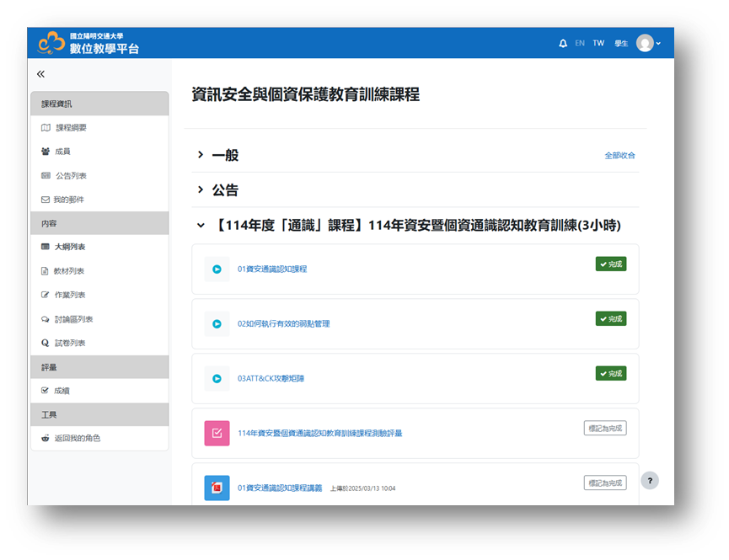Click the play icon for 01資安通識認知課程
The height and width of the screenshot is (560, 729).
pos(217,269)
